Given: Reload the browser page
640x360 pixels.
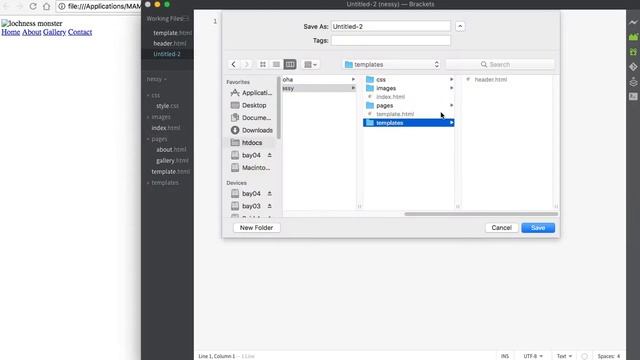Looking at the screenshot, I should pos(33,7).
